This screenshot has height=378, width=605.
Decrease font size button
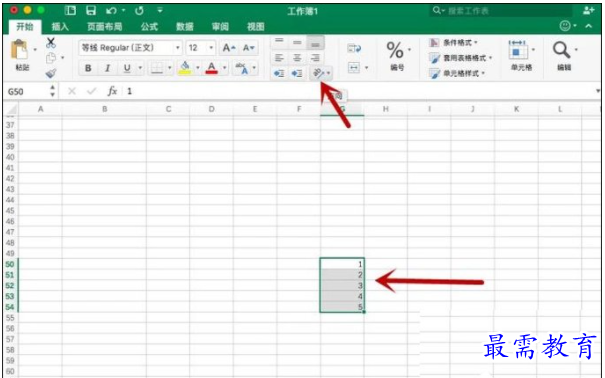(248, 48)
